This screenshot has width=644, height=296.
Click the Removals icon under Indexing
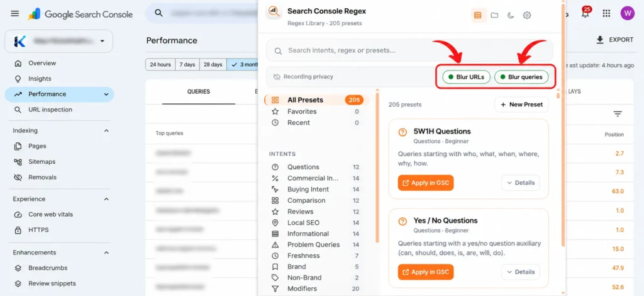click(18, 178)
